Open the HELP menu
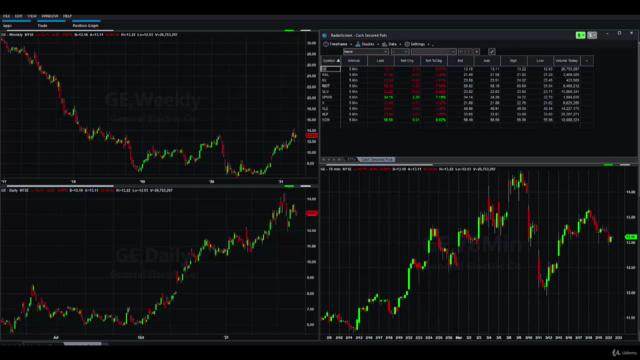The image size is (640, 360). 67,16
